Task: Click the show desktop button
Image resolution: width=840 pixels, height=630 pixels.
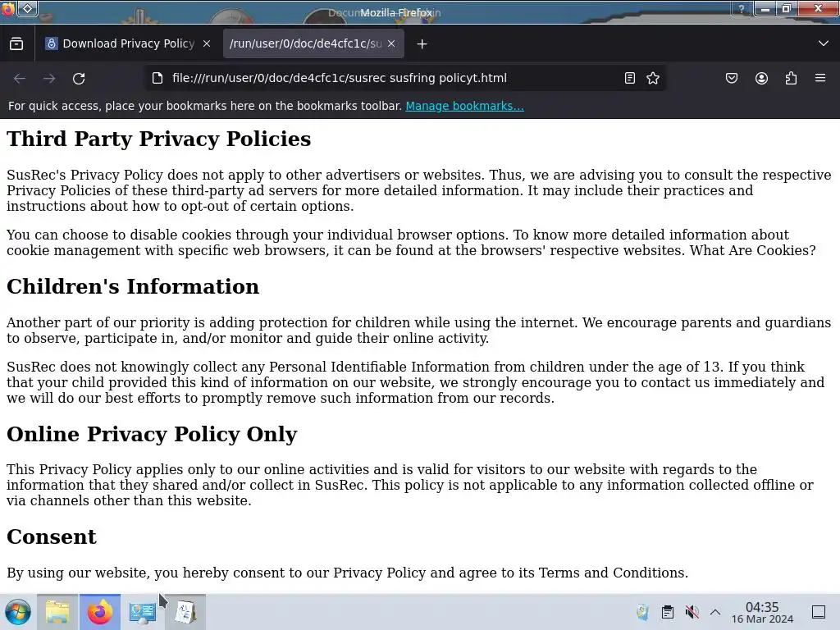Action: 819,612
